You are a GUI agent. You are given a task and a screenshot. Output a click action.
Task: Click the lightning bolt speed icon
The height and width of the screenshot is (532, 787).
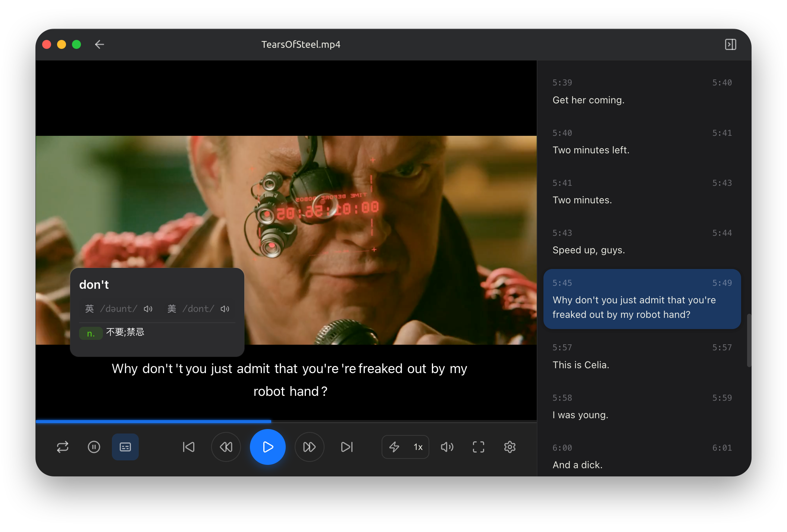394,447
